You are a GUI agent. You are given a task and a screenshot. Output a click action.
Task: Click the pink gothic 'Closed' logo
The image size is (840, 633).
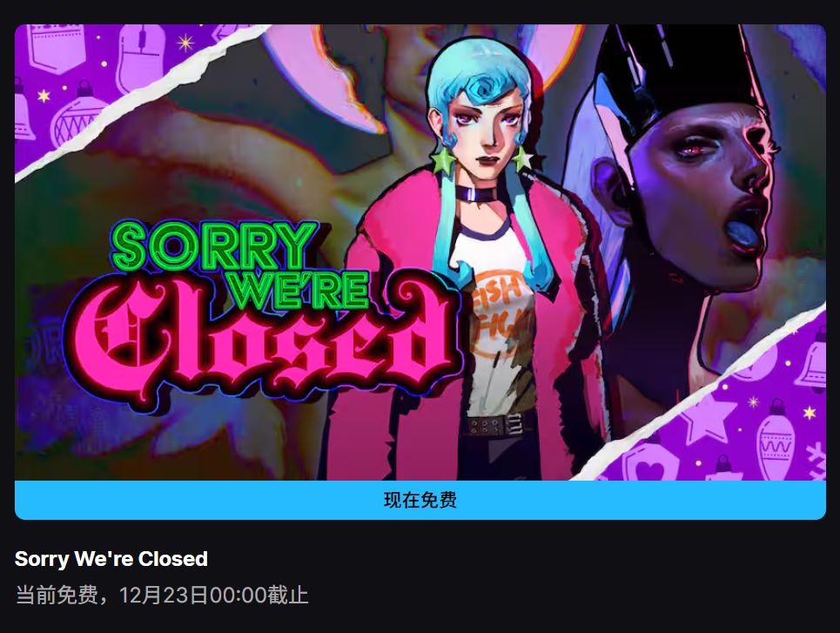[263, 343]
